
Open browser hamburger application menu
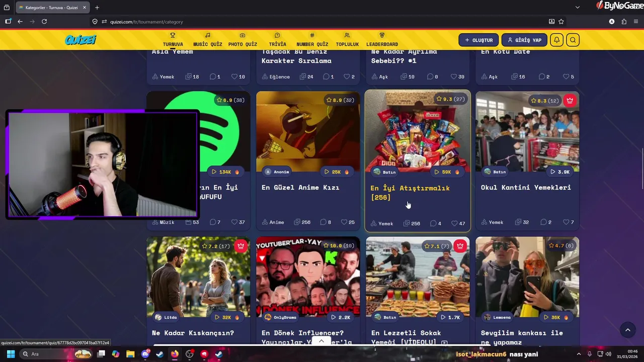pyautogui.click(x=636, y=22)
